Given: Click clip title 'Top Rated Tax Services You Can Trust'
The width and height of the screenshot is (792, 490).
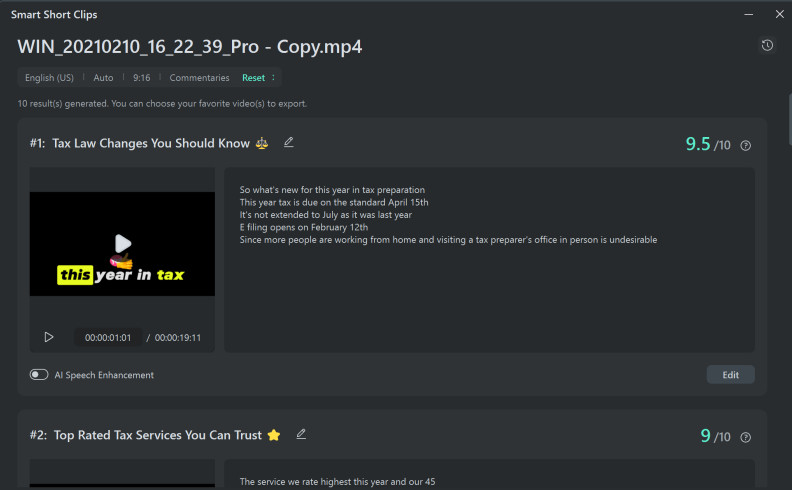Looking at the screenshot, I should (x=158, y=435).
